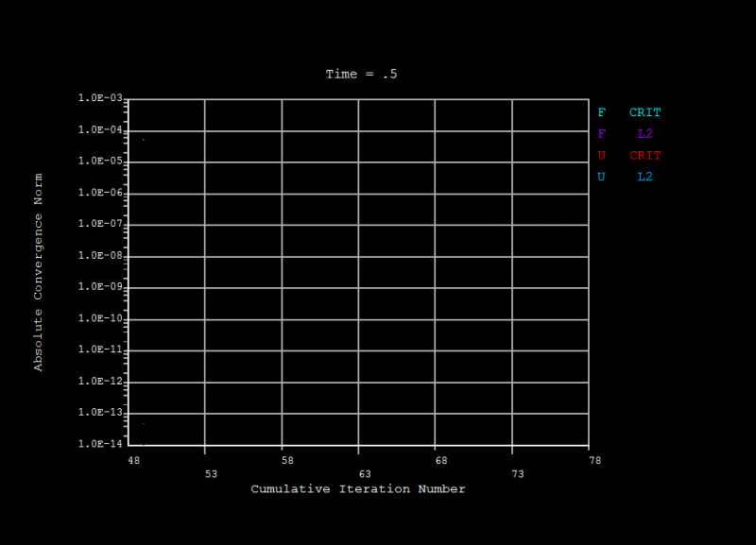Screen dimensions: 756x545
Task: Click the "1.0E-09" y-axis tick label
Action: click(100, 287)
